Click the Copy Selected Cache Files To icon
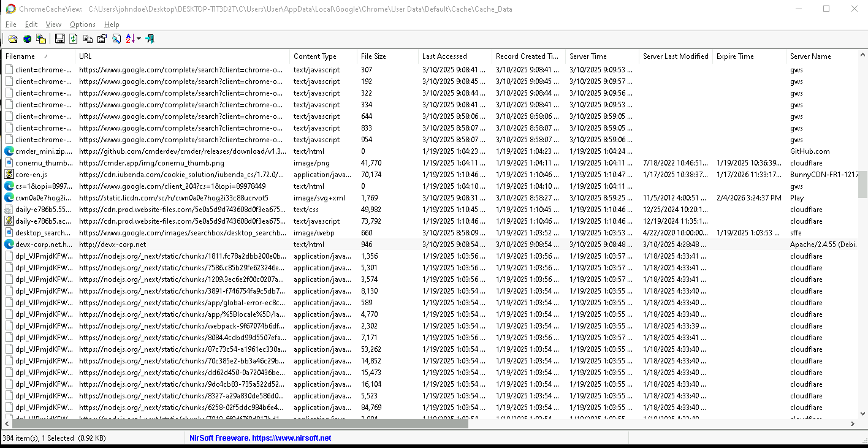This screenshot has width=868, height=448. (41, 39)
